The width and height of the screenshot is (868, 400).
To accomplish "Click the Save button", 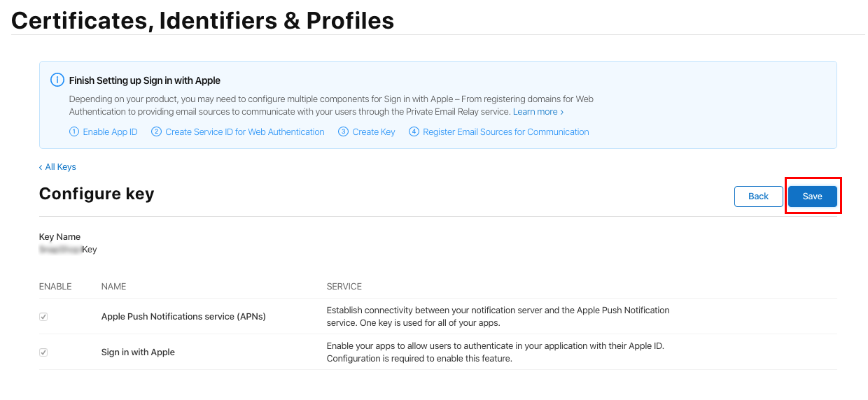I will (813, 197).
